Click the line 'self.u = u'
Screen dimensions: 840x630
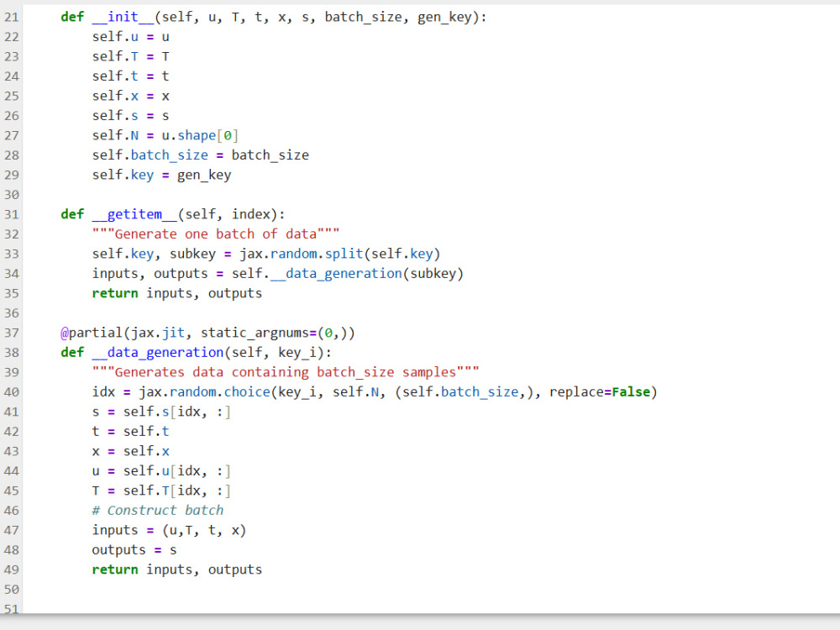pos(130,37)
